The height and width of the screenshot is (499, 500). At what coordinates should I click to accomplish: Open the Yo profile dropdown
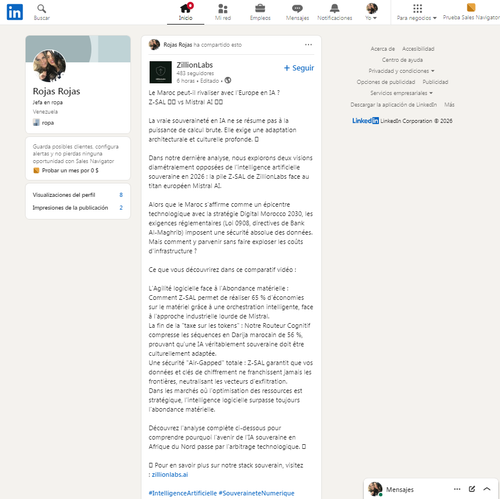[372, 12]
